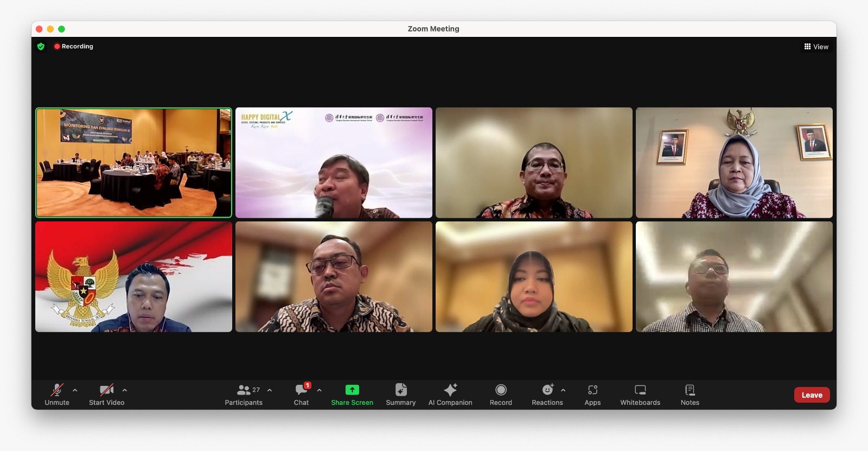868x451 pixels.
Task: Open the View layout menu
Action: pos(816,47)
